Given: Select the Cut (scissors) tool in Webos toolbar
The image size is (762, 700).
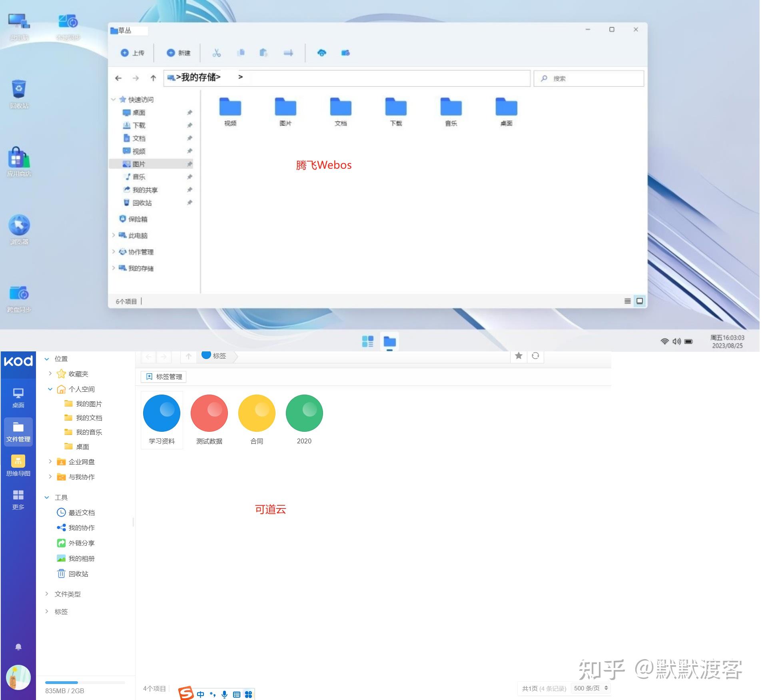Looking at the screenshot, I should [x=216, y=53].
